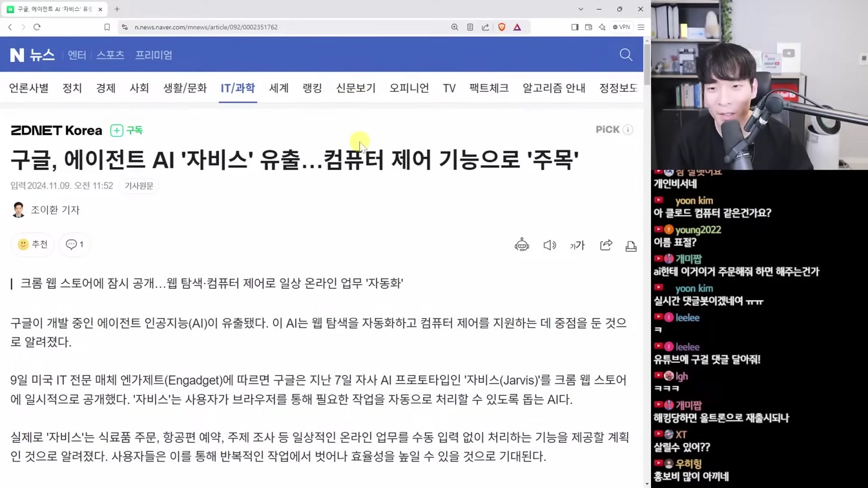Select the 신문보기 menu tab

click(x=356, y=88)
